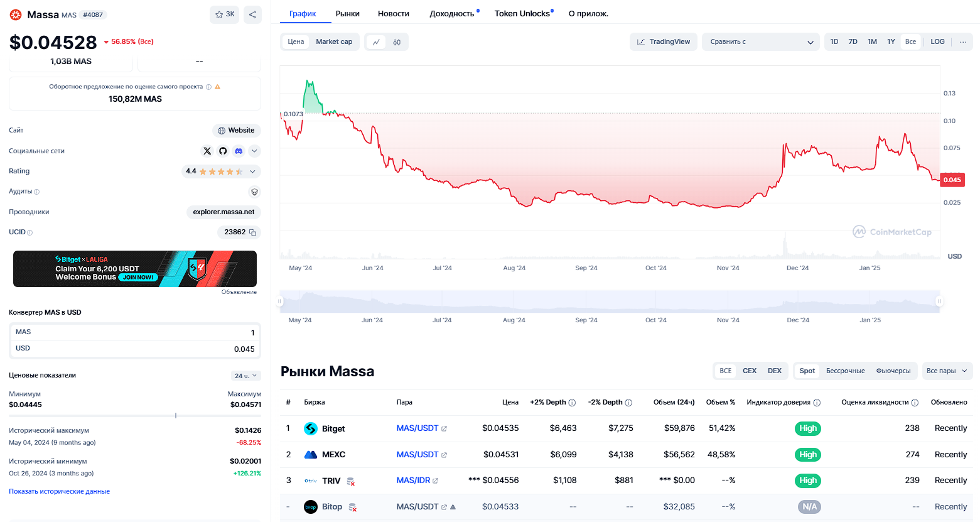980x522 pixels.
Task: Open the Token Unlocks tab
Action: [x=522, y=14]
